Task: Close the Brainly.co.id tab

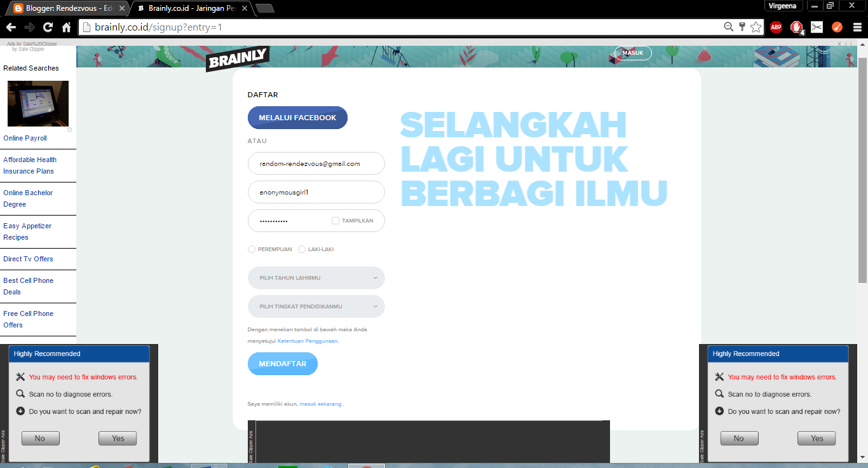Action: [245, 9]
